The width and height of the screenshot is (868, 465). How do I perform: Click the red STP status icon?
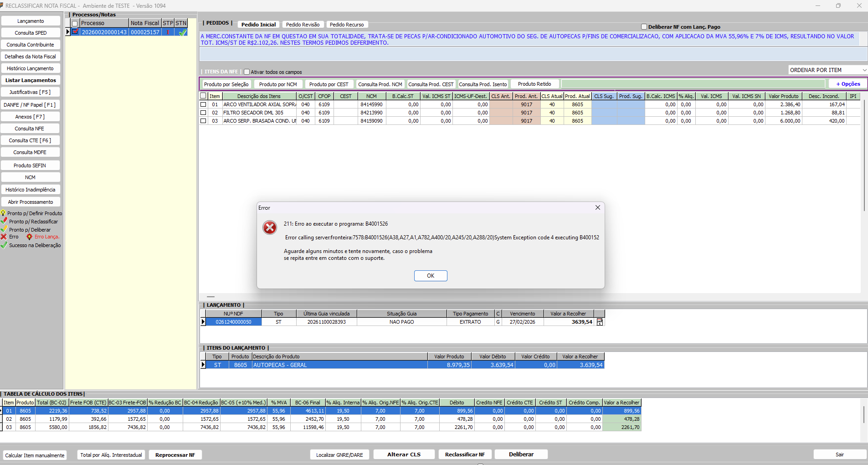pos(168,32)
